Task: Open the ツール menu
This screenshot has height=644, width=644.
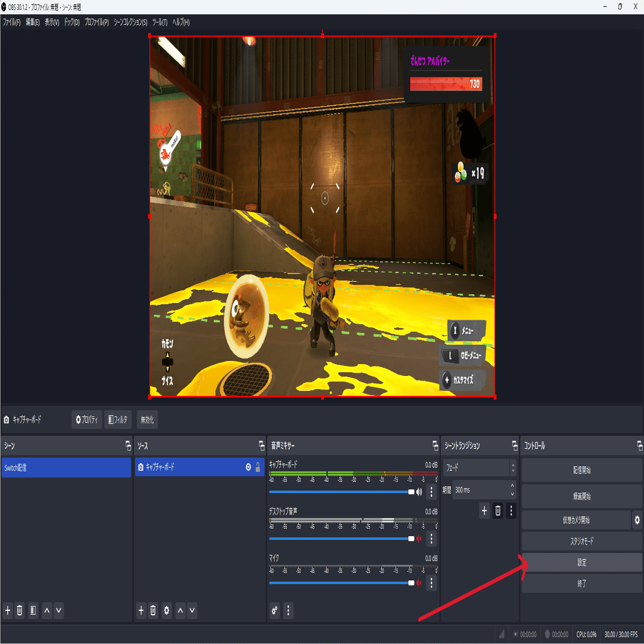Action: tap(160, 22)
